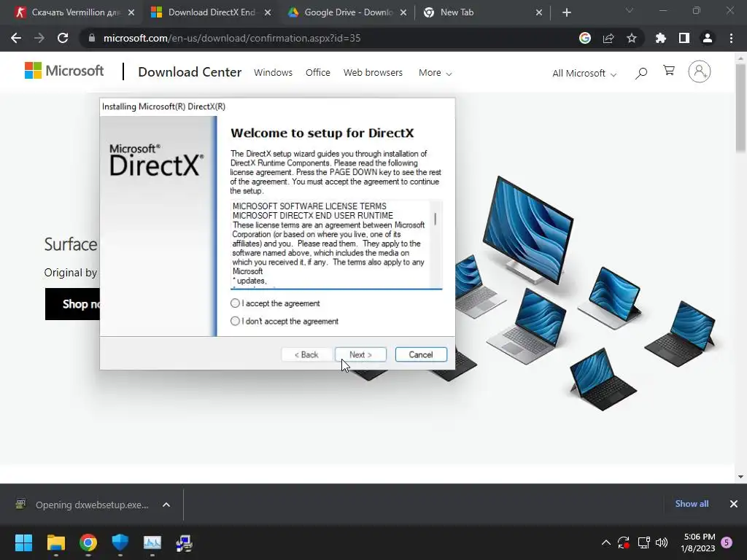Open the Download Center link
This screenshot has width=747, height=560.
[190, 72]
